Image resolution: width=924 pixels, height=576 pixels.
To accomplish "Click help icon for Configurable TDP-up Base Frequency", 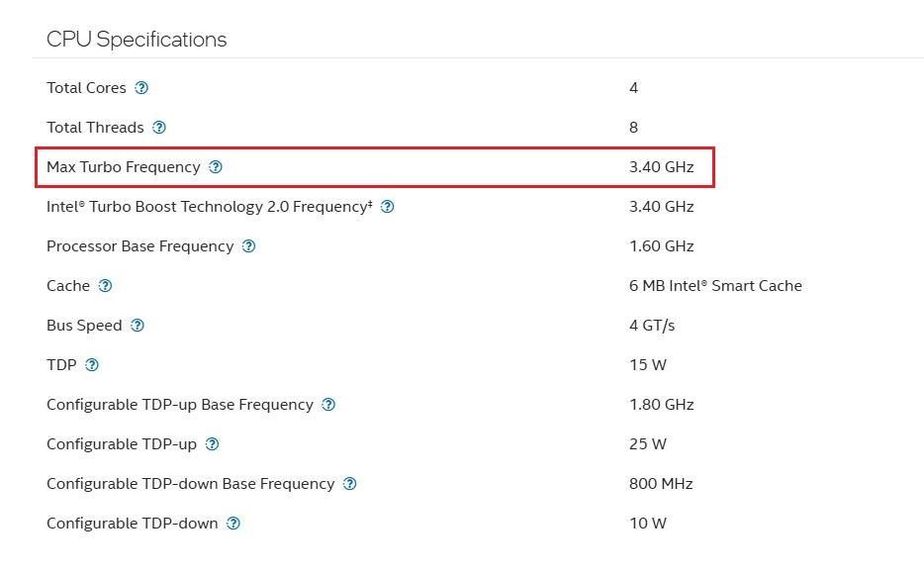I will pyautogui.click(x=328, y=405).
